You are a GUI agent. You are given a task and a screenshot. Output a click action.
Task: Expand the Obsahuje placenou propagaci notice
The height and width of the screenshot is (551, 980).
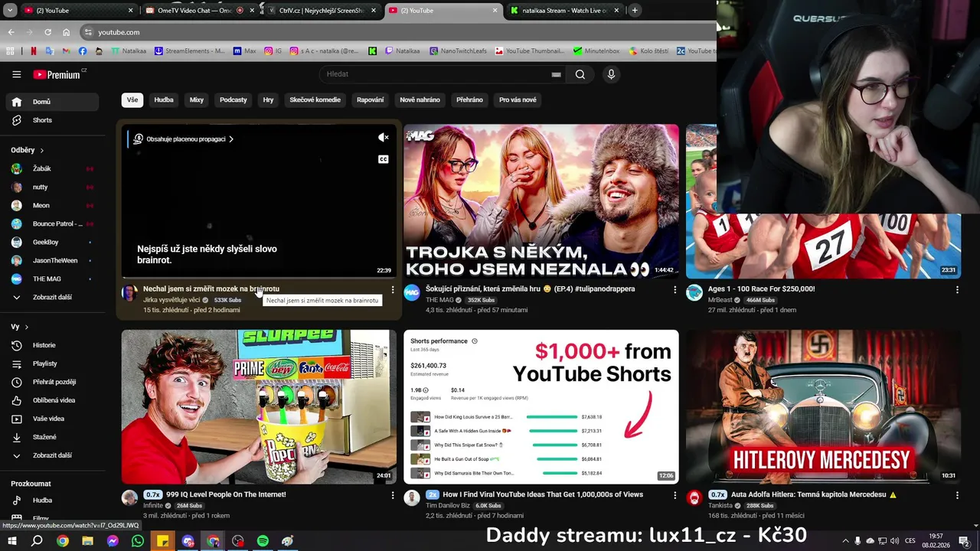tap(184, 139)
